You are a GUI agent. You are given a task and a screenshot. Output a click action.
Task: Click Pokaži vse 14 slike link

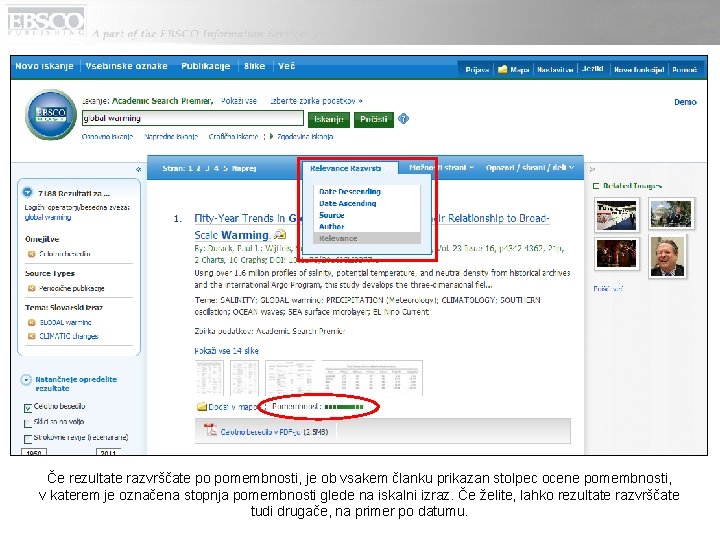(x=226, y=351)
